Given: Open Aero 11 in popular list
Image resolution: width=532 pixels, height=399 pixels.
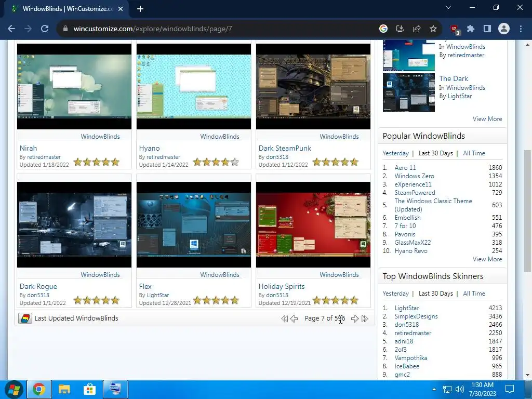Looking at the screenshot, I should (x=405, y=168).
